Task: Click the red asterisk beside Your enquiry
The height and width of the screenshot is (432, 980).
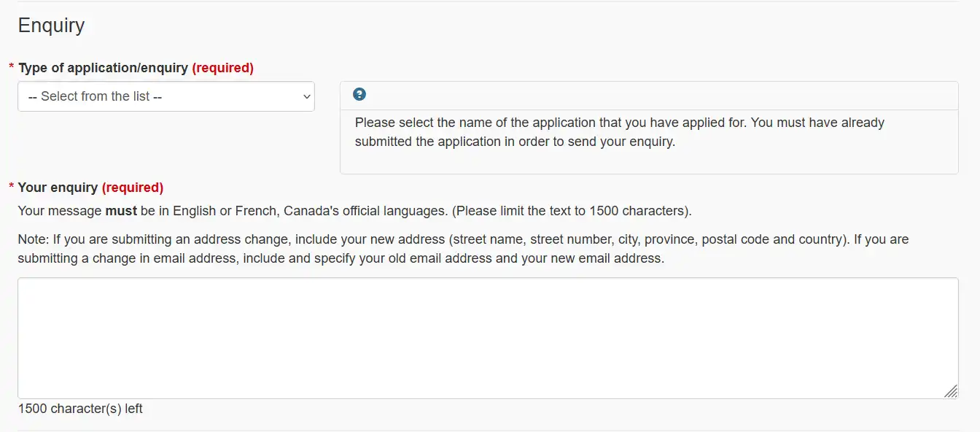Action: coord(11,188)
